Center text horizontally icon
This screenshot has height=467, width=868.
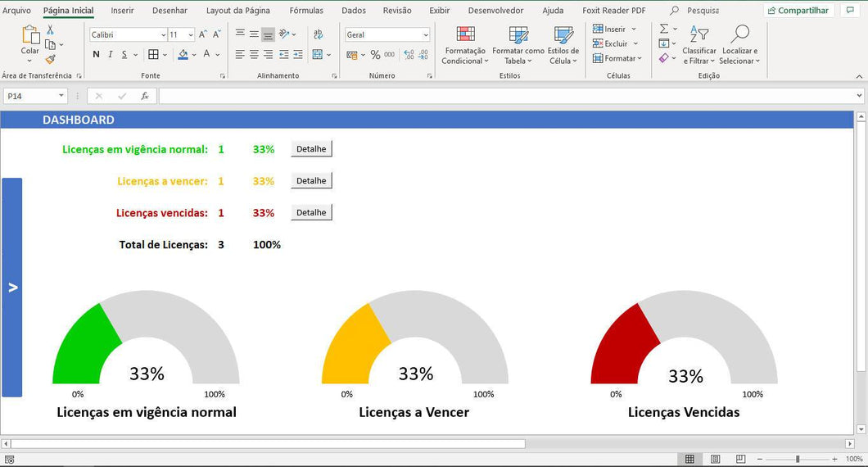coord(254,54)
